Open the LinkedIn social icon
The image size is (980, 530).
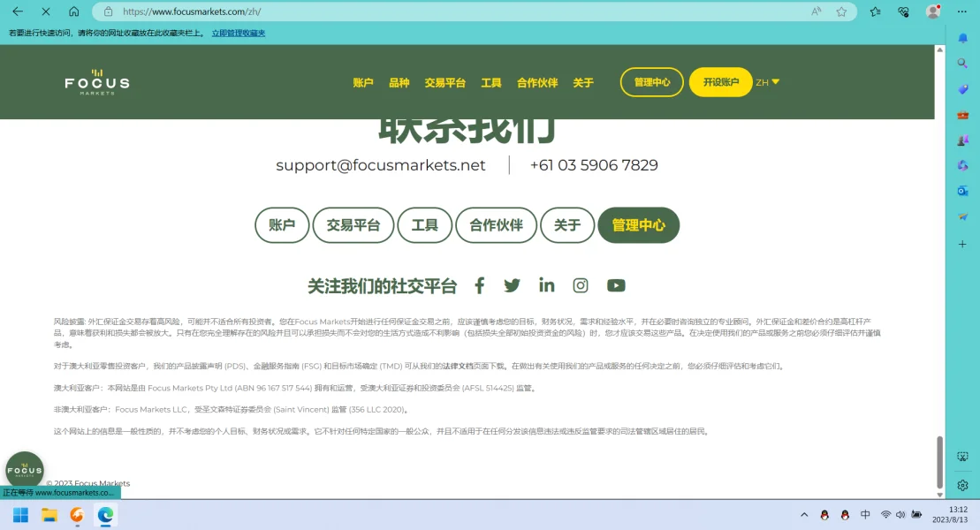pyautogui.click(x=546, y=285)
